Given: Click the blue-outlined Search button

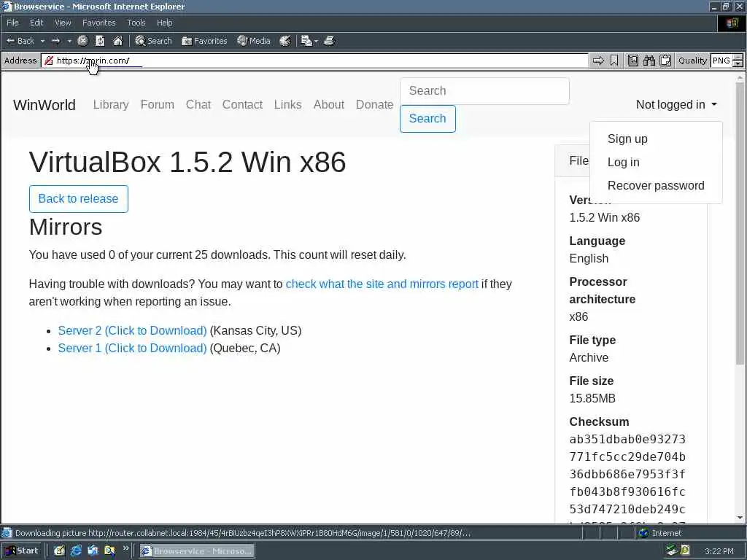Looking at the screenshot, I should coord(427,119).
